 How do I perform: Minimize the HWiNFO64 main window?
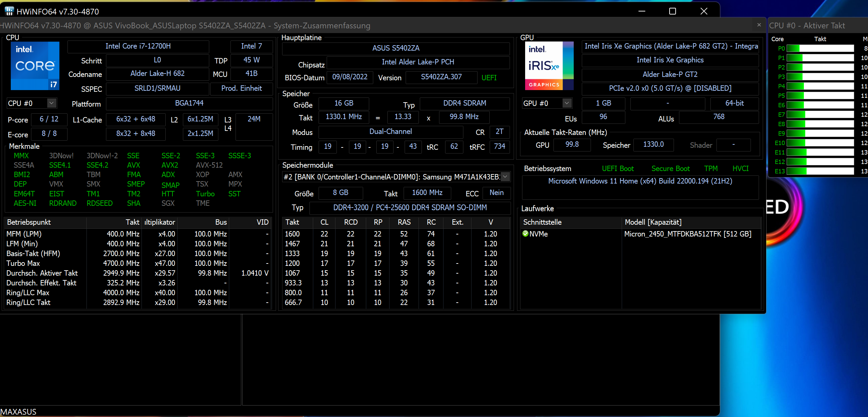pyautogui.click(x=642, y=11)
